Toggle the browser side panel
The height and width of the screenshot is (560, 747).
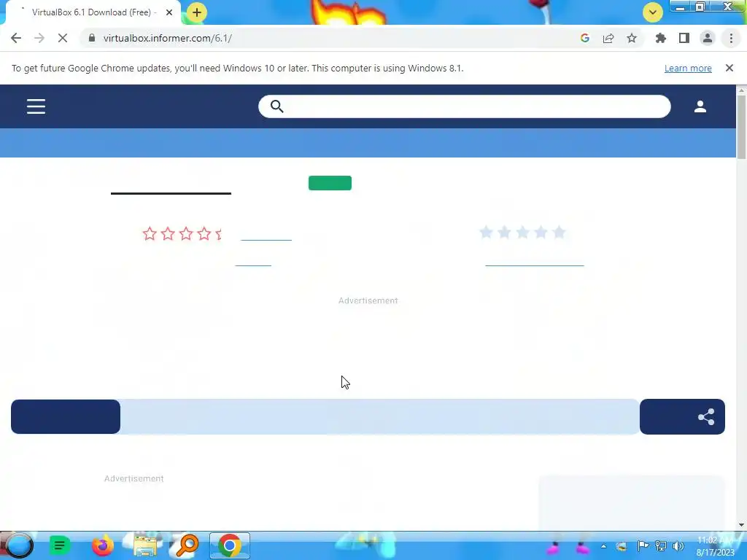pyautogui.click(x=684, y=38)
